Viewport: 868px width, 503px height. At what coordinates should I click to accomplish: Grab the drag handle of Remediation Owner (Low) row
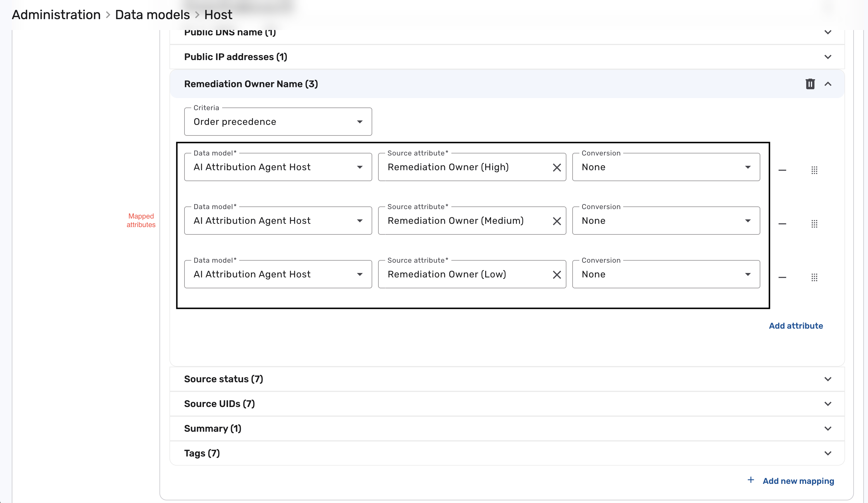pyautogui.click(x=814, y=277)
